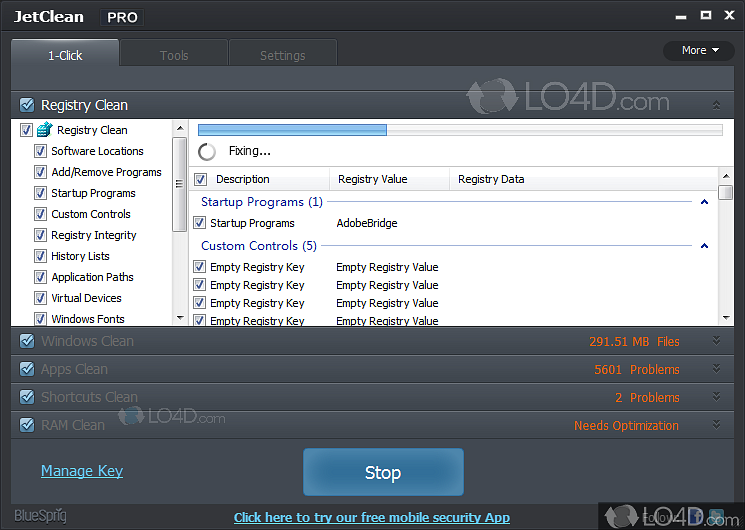Sort by Registry Value column header
The width and height of the screenshot is (745, 530).
pos(372,179)
